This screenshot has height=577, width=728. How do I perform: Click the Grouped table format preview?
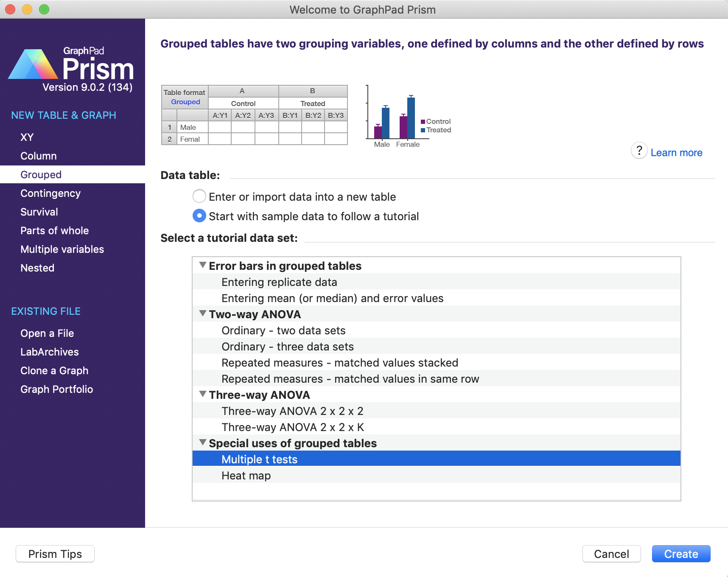pos(254,115)
